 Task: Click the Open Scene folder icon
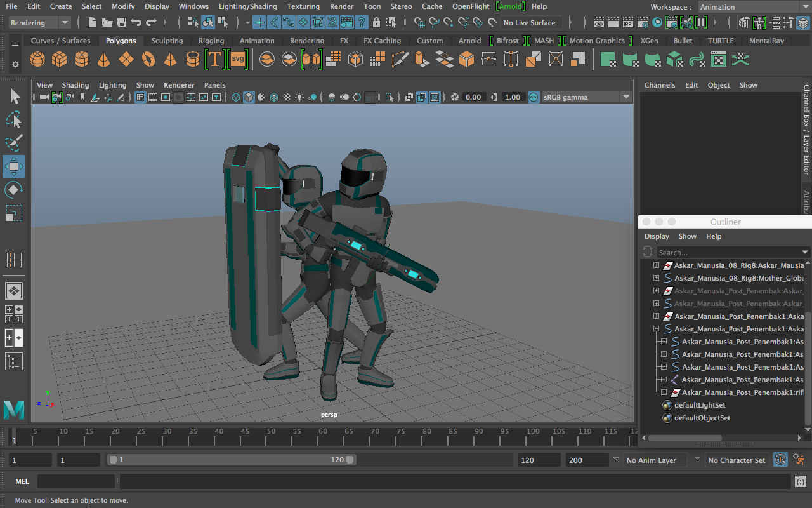tap(107, 23)
